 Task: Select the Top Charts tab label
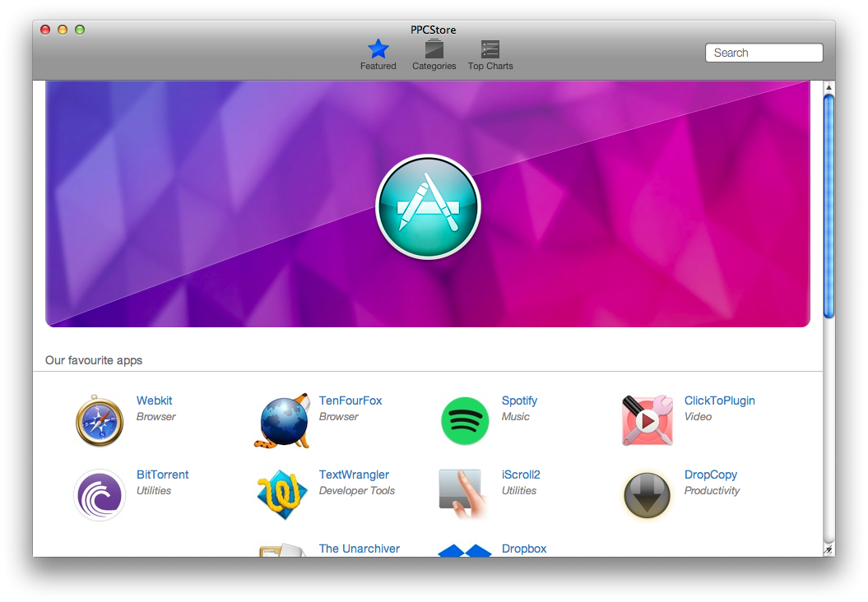(490, 66)
